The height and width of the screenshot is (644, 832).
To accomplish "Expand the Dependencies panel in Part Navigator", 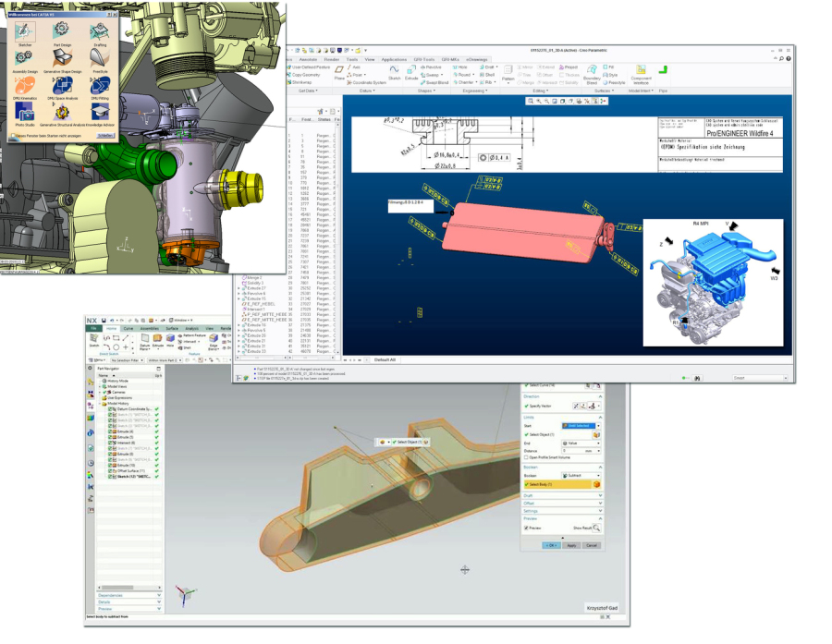I will (129, 595).
